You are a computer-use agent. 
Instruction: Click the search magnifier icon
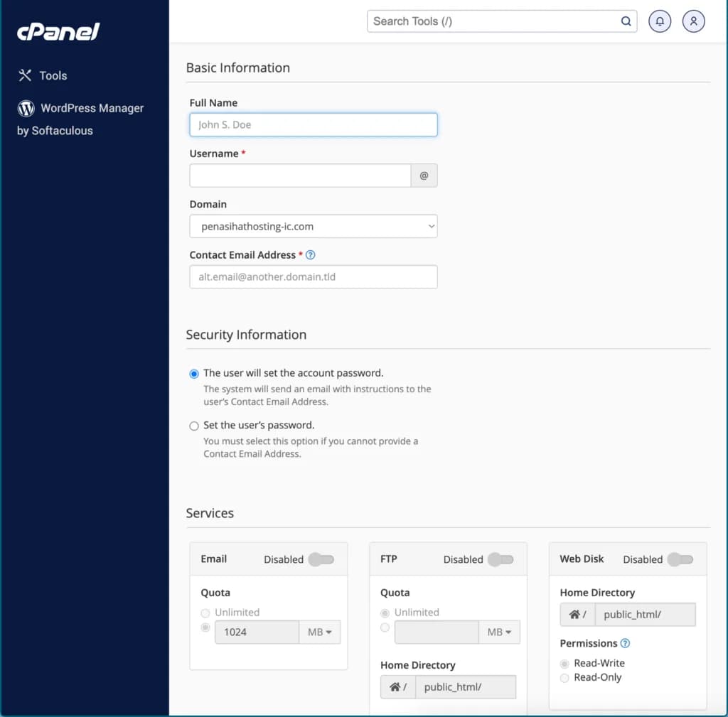click(x=626, y=21)
